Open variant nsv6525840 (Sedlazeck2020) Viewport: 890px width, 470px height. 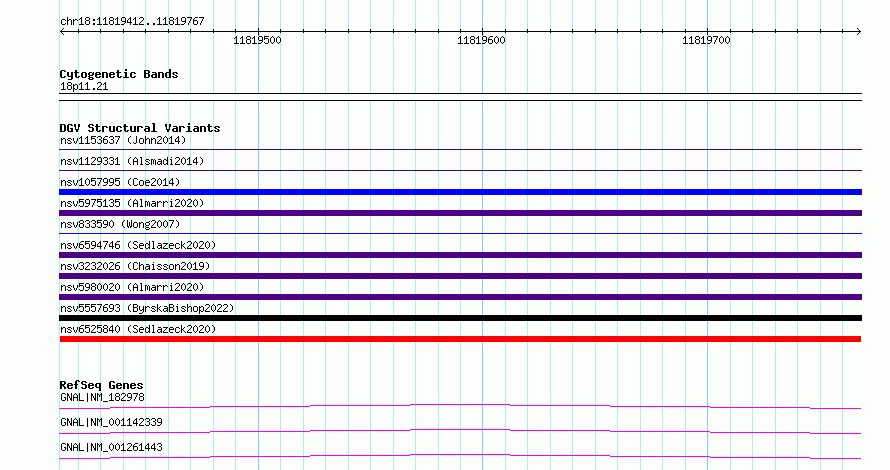(x=138, y=329)
